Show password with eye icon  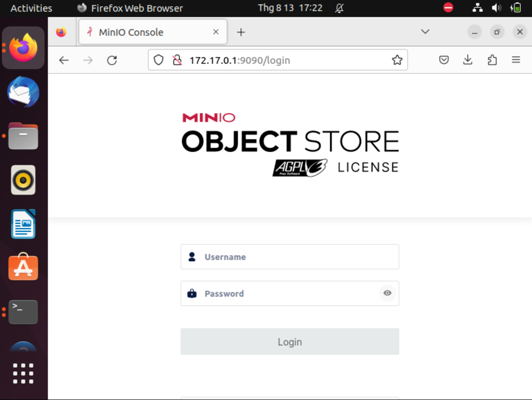387,293
